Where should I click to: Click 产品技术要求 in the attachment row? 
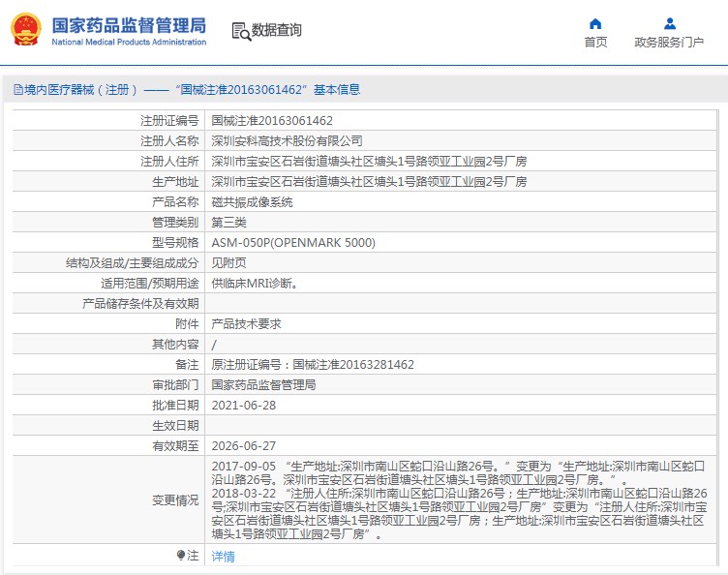tap(246, 324)
